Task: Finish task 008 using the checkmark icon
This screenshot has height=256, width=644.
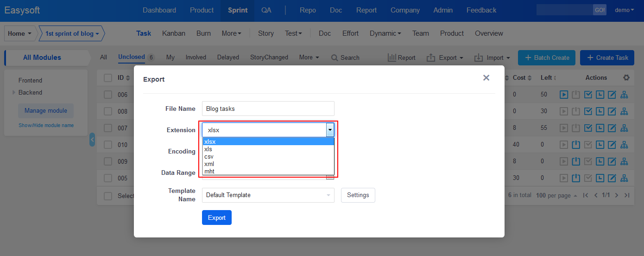Action: (x=588, y=111)
